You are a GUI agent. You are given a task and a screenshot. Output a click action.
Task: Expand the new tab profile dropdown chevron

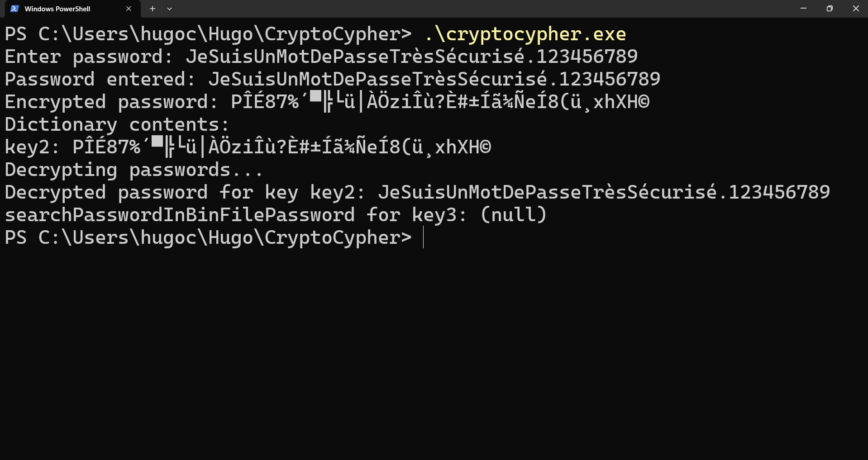coord(169,9)
